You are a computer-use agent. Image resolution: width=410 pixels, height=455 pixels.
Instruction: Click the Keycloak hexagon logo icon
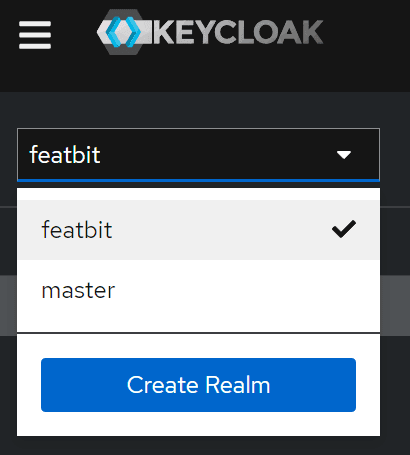tap(124, 32)
